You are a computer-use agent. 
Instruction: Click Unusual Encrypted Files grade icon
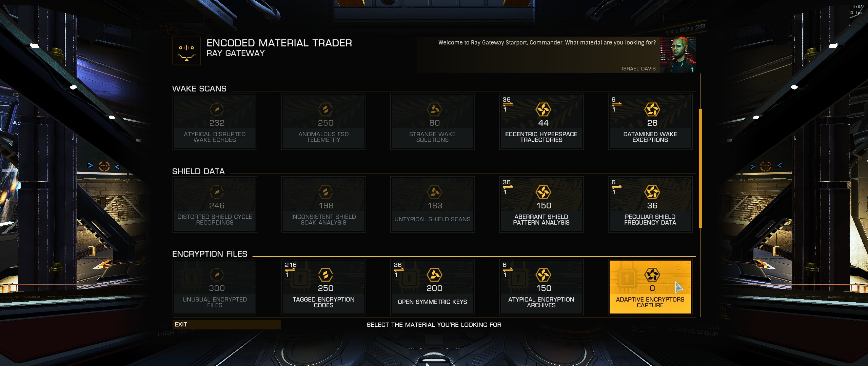pyautogui.click(x=217, y=275)
